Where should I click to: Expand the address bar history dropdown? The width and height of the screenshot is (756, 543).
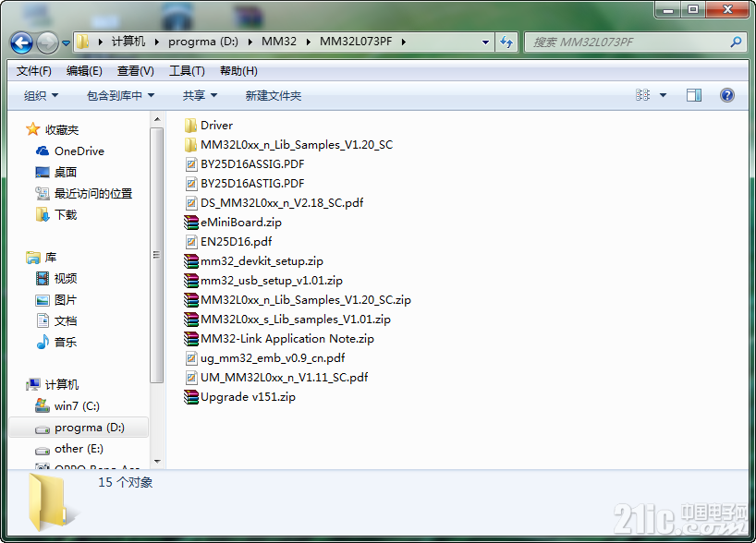(x=485, y=42)
